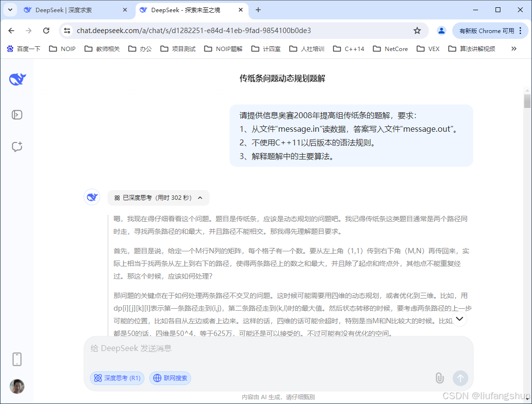Screen dimensions: 532x404
Task: Open the NetCore bookmark folder
Action: coord(390,49)
